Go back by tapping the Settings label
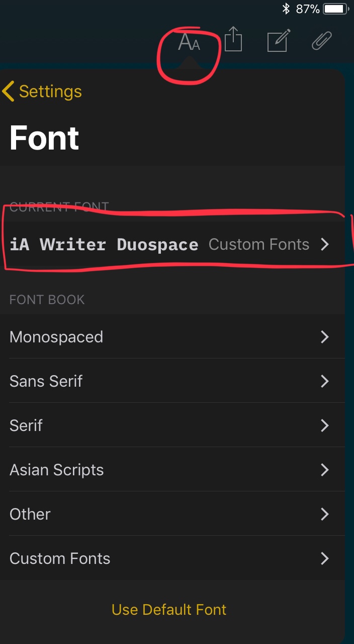Screen dimensions: 354x644 [x=49, y=92]
